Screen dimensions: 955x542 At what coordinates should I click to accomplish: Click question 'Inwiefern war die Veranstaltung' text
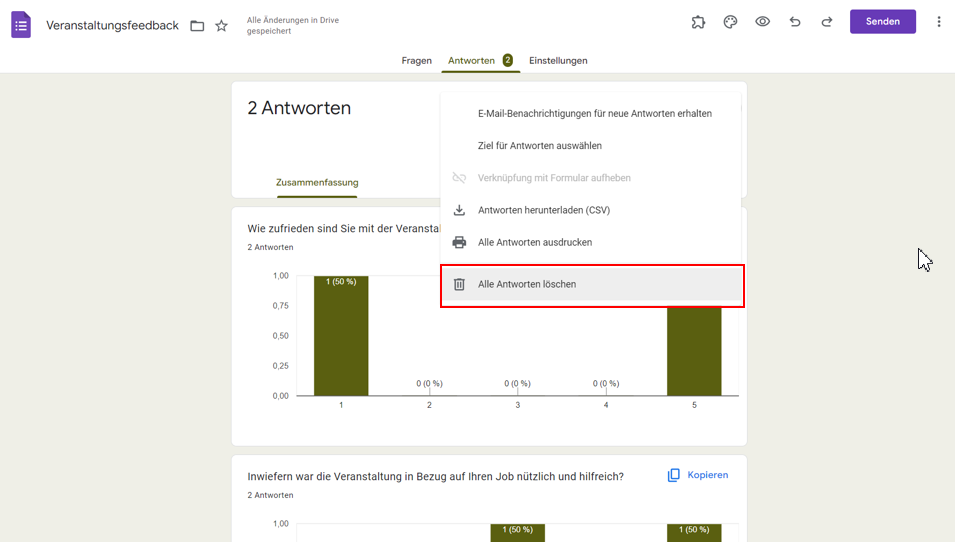tap(435, 476)
